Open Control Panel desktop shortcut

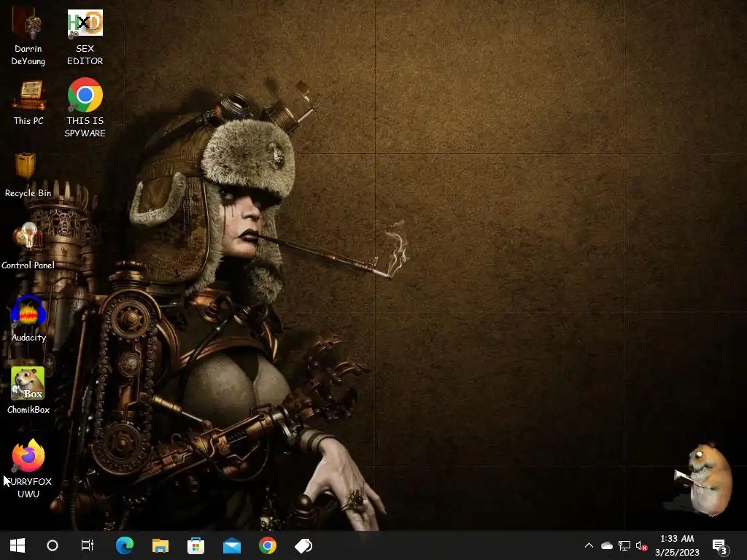(28, 246)
